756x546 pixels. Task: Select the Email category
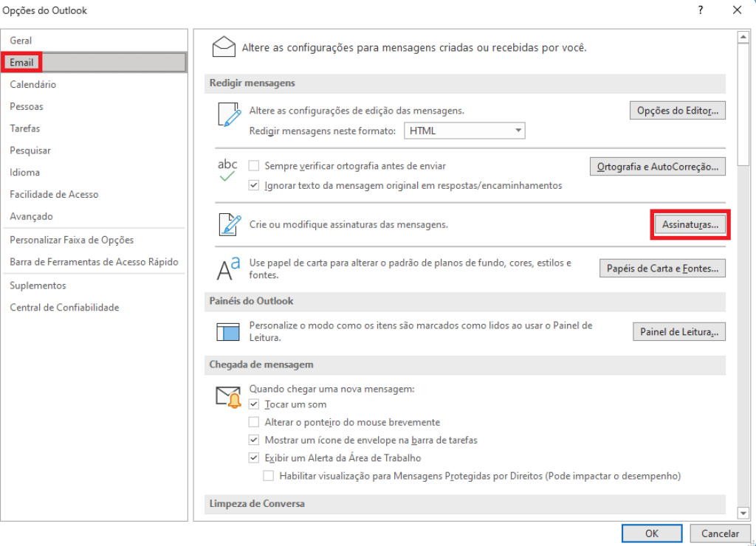click(94, 62)
